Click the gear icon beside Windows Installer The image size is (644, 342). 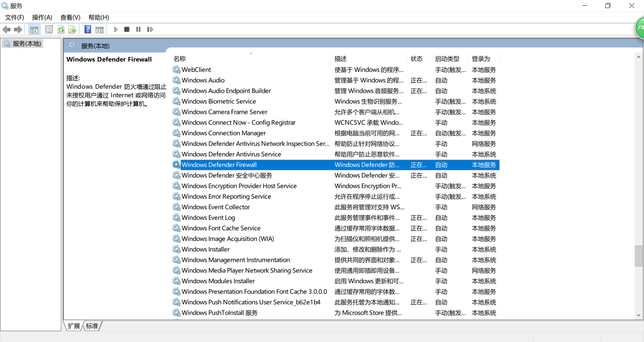coord(176,249)
